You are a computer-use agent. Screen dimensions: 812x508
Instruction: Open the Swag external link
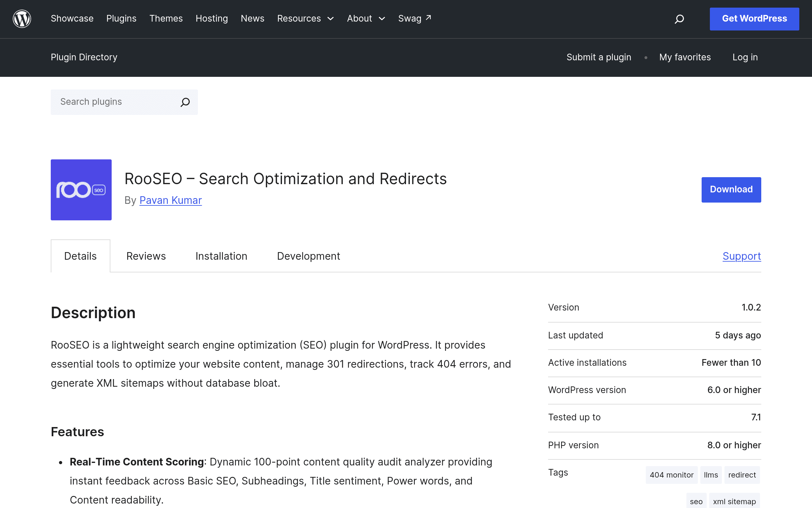[415, 18]
